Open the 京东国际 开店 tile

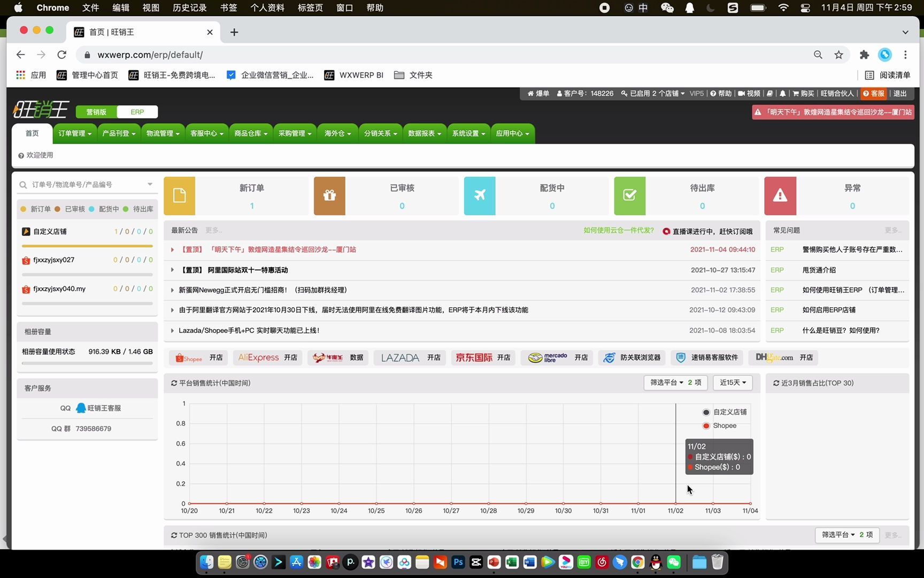[x=483, y=358]
